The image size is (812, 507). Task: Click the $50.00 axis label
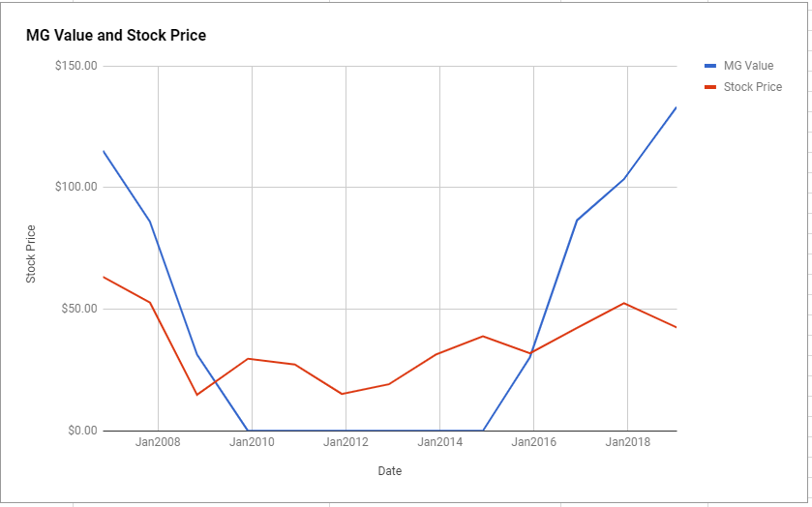point(79,309)
